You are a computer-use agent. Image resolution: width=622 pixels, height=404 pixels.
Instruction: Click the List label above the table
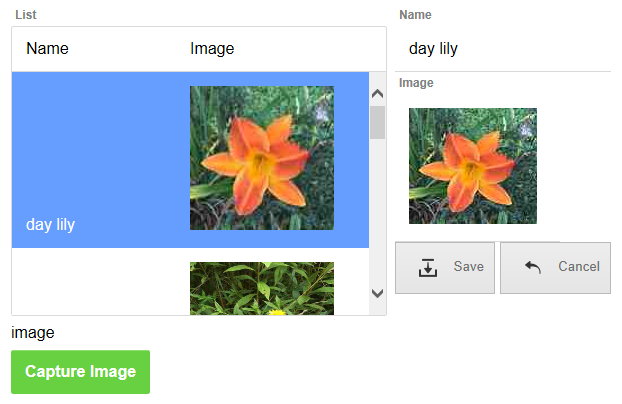pyautogui.click(x=26, y=15)
